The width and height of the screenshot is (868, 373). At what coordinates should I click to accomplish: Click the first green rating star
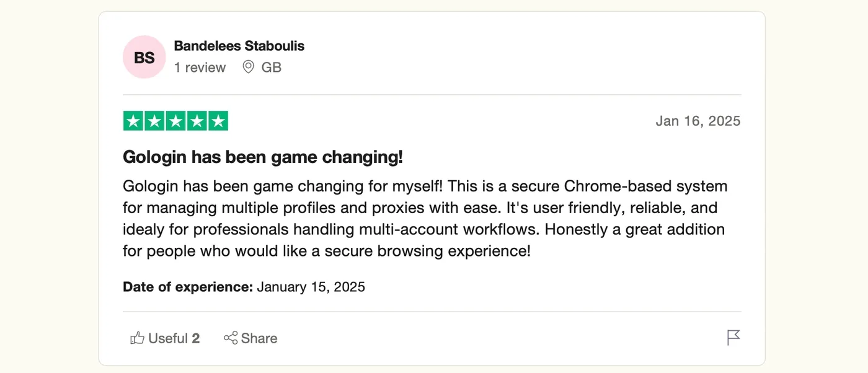coord(133,121)
